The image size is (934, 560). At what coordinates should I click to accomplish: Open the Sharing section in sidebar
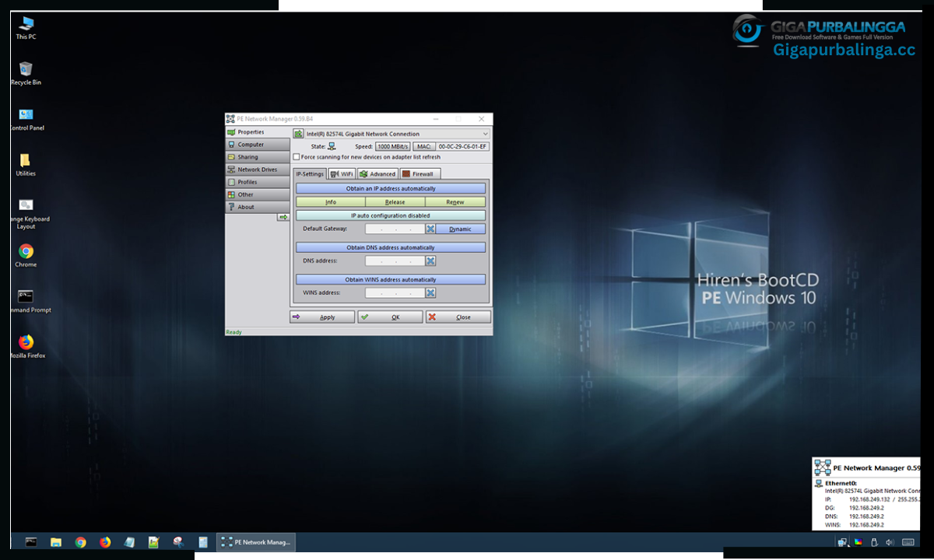[x=258, y=157]
